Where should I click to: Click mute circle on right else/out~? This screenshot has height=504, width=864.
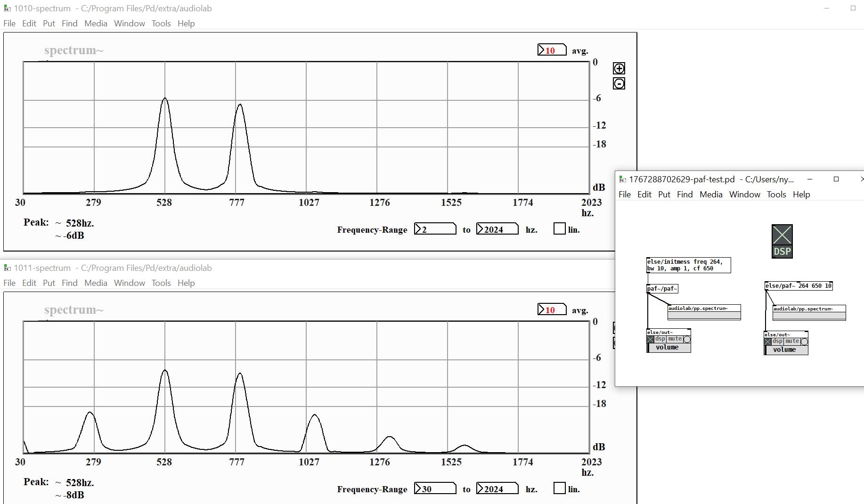(x=804, y=341)
